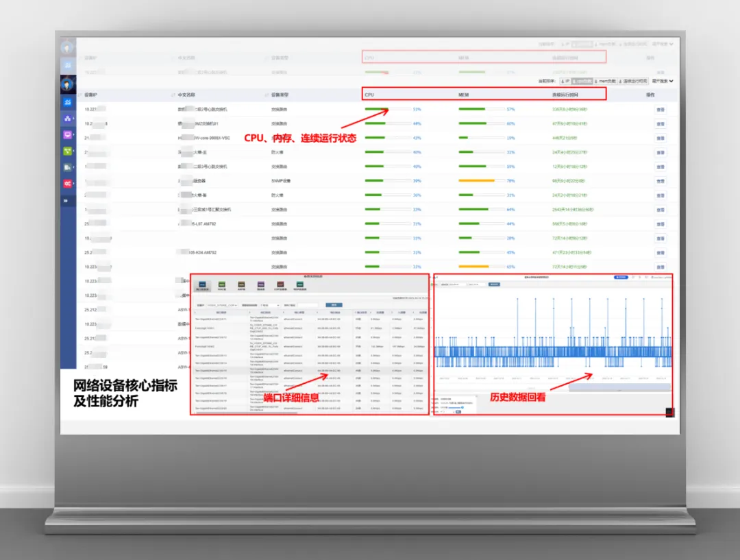This screenshot has height=560, width=740.
Task: Click 查看 in MEM 65% row
Action: tap(661, 267)
